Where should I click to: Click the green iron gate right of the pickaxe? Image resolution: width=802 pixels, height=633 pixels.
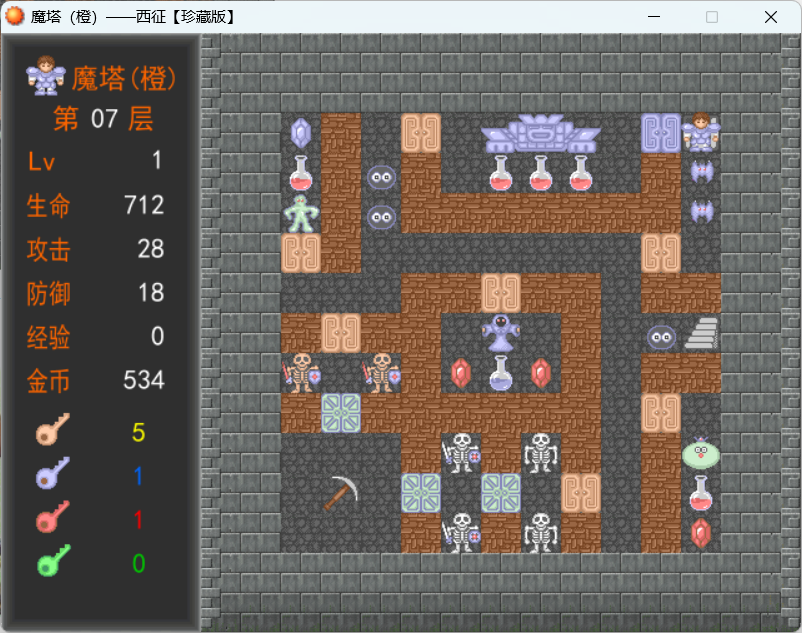(x=421, y=493)
